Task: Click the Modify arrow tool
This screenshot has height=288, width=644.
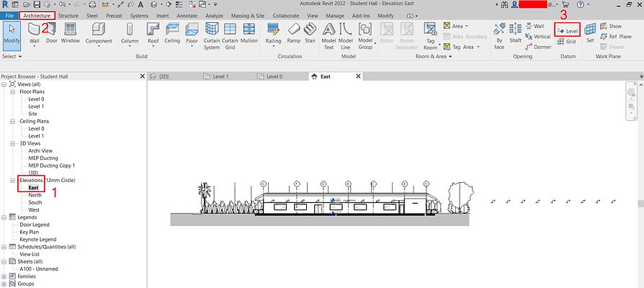Action: tap(12, 35)
